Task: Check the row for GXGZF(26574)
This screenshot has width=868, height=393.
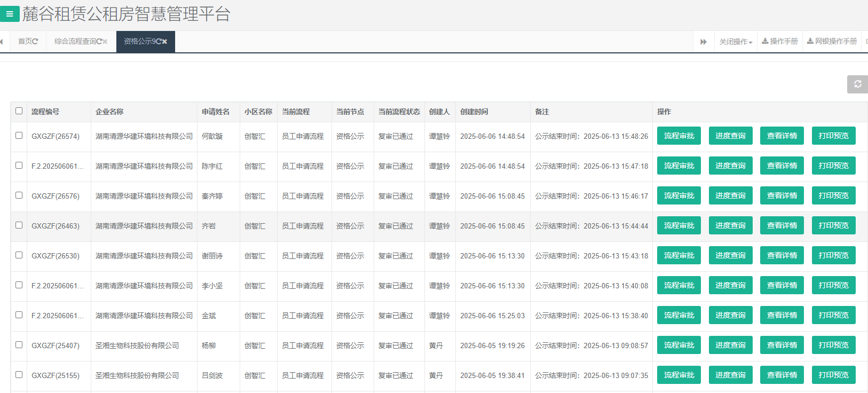Action: [x=19, y=136]
